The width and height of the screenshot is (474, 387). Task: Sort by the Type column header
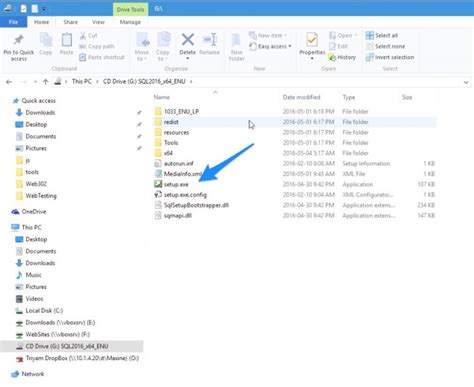point(349,97)
